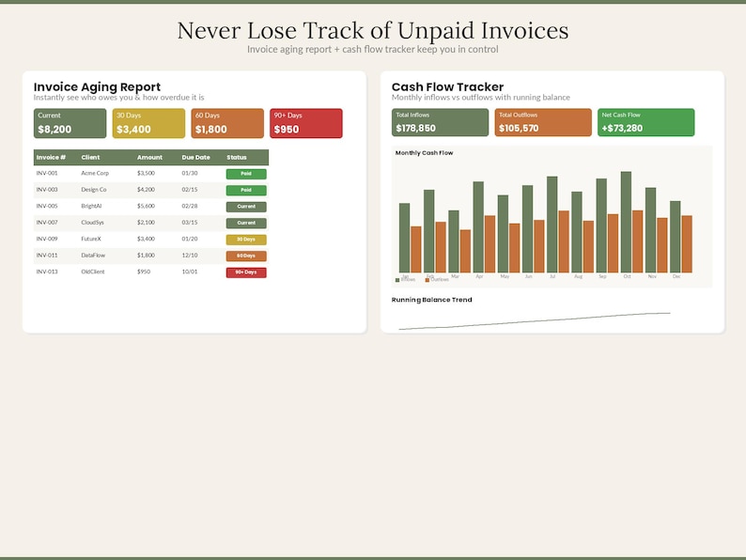Click the 90+ Days $950 card
The height and width of the screenshot is (560, 746).
coord(306,123)
